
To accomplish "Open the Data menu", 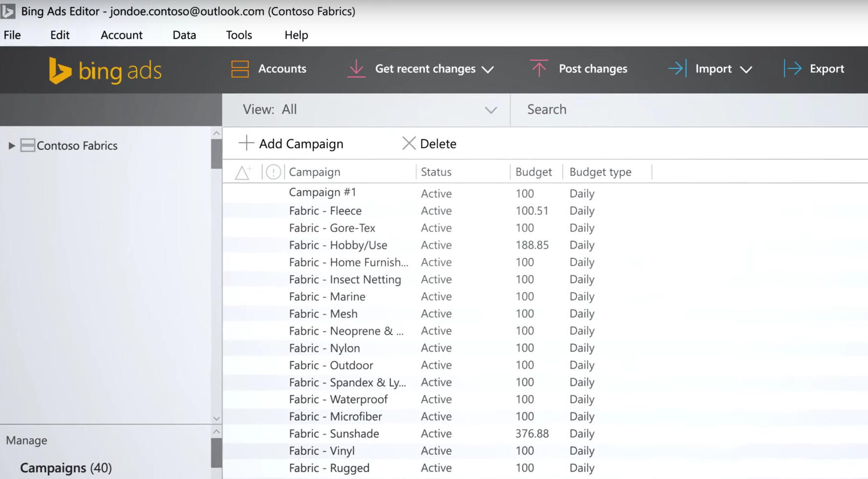I will (184, 35).
